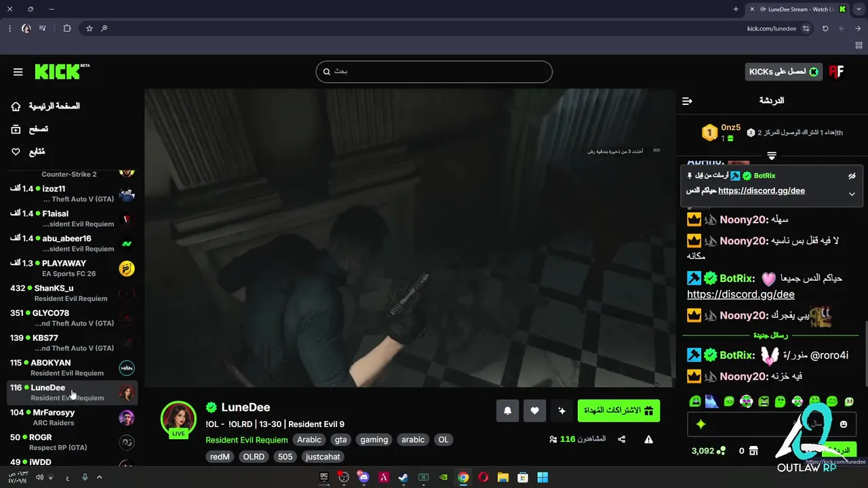Open the pinned discord.gg/dee link
Image resolution: width=868 pixels, height=488 pixels.
[762, 191]
